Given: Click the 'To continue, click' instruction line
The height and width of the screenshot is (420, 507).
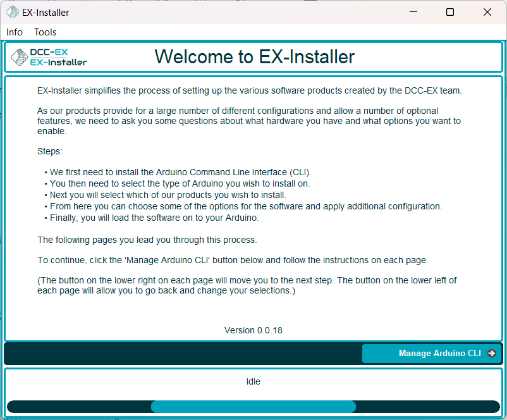Looking at the screenshot, I should (x=232, y=260).
